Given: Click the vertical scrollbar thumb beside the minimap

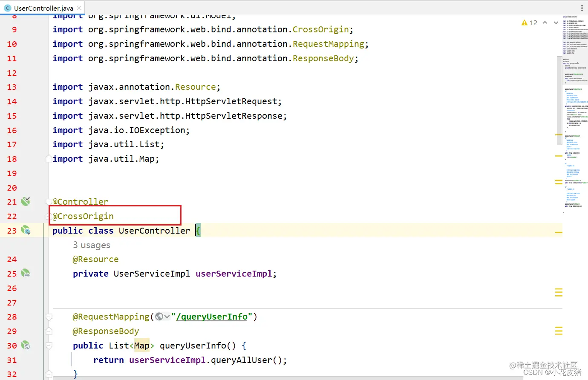Looking at the screenshot, I should (x=559, y=100).
